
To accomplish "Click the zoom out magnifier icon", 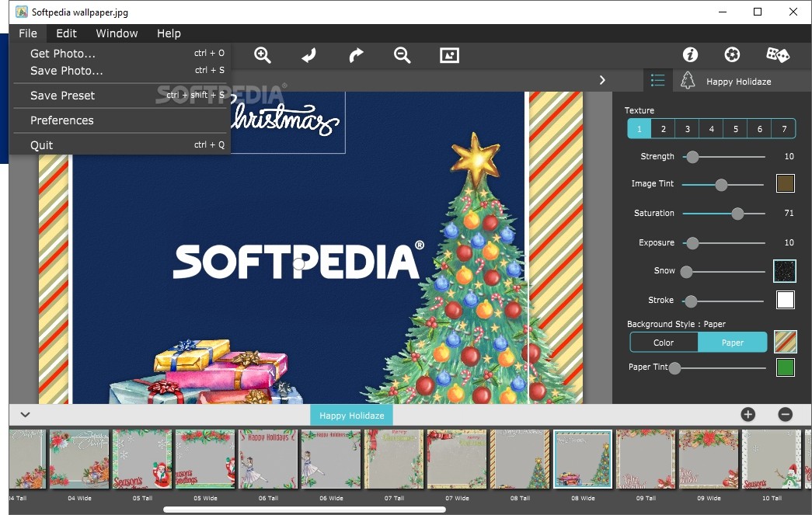I will (403, 55).
